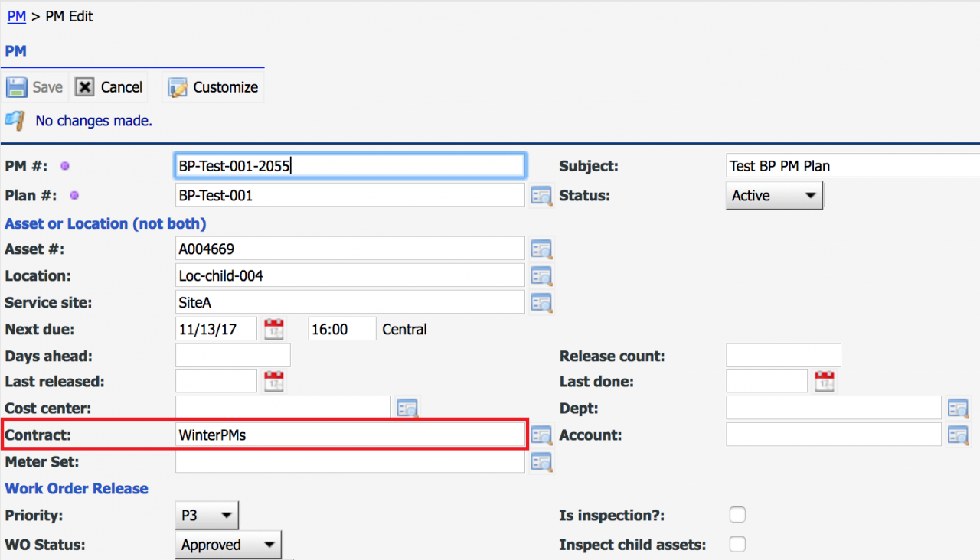Open calendar picker for Next due date
Screen dimensions: 980x560
point(273,330)
